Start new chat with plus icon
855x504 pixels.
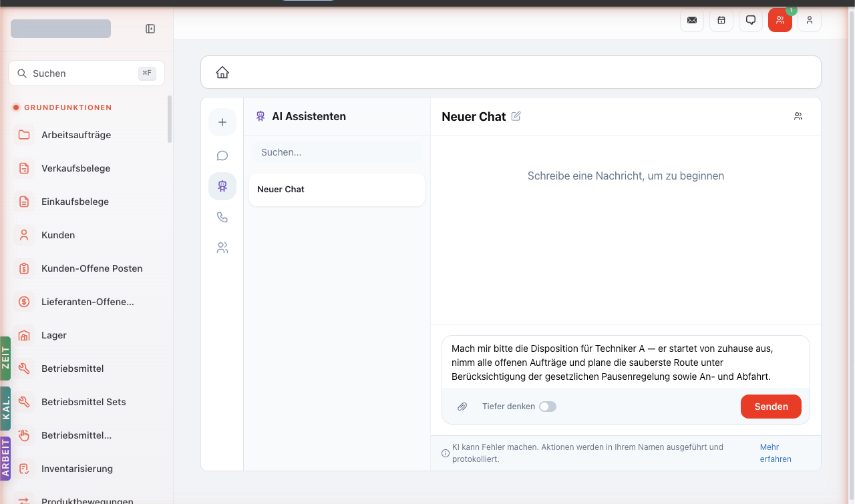[x=222, y=122]
